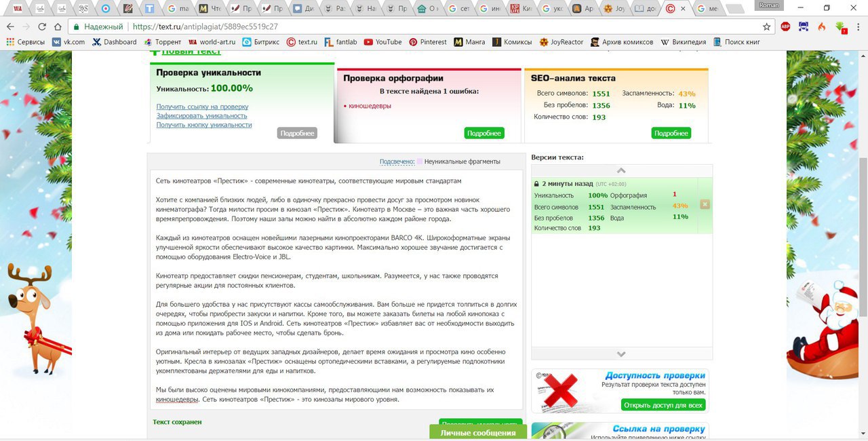Viewport: 868px width, 441px height.
Task: Click the Доступность проверки banner heading
Action: pos(655,375)
